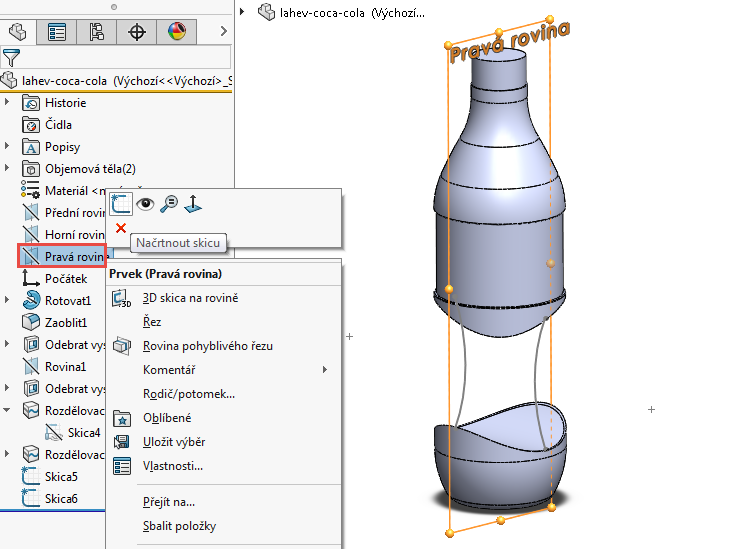
Task: Open the FeatureManager design tree tab
Action: click(x=18, y=32)
